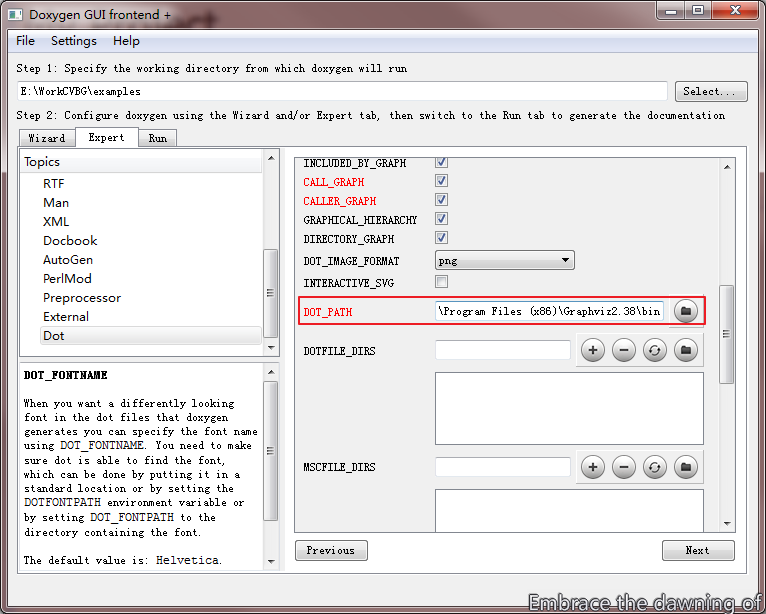Click Topics list scroll-down arrow

[271, 348]
